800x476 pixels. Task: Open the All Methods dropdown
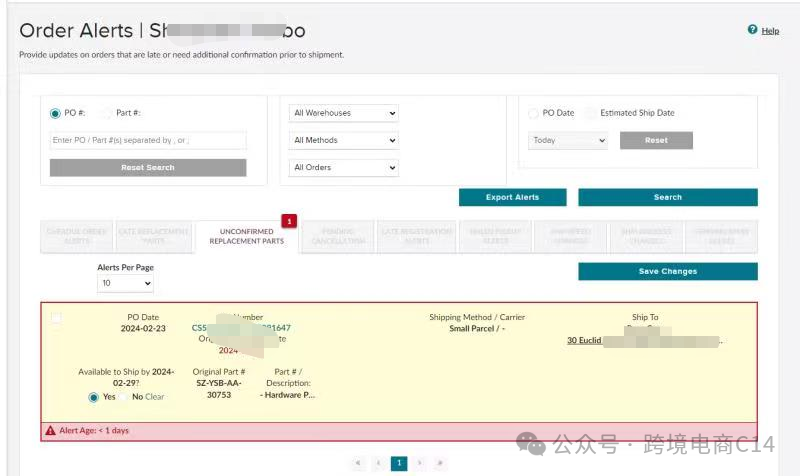[x=344, y=140]
